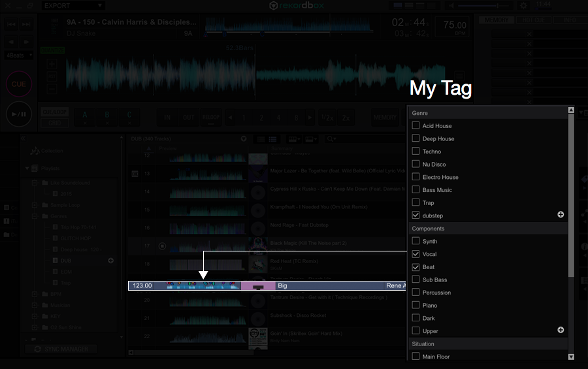Click the search magnifier in track list
The height and width of the screenshot is (369, 588).
click(x=331, y=138)
